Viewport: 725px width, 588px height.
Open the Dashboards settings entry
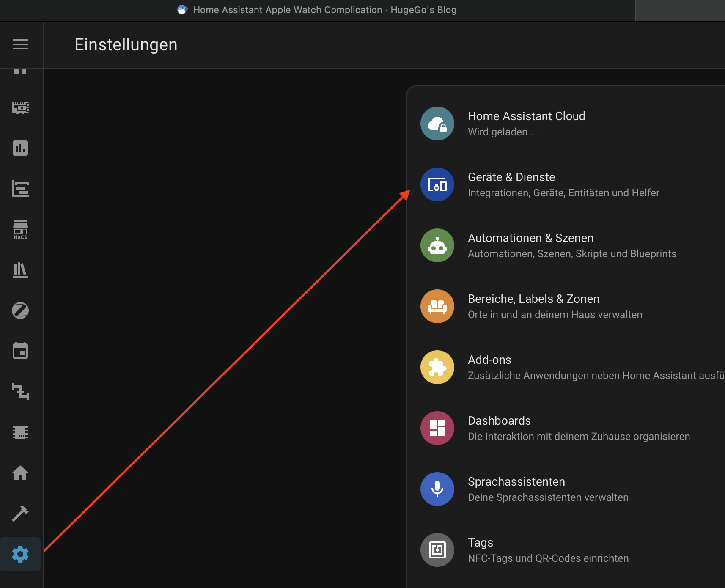[499, 428]
